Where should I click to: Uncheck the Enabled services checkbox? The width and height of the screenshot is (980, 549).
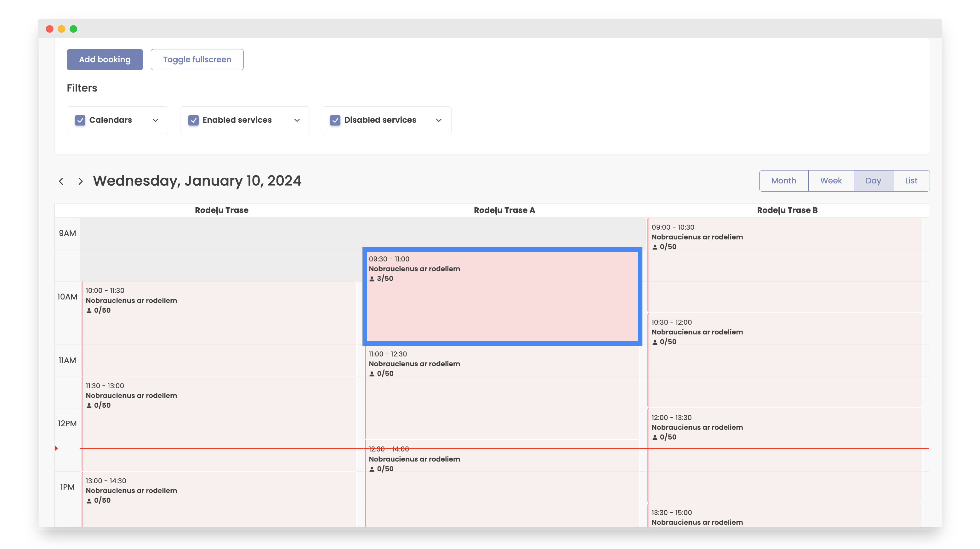(193, 120)
